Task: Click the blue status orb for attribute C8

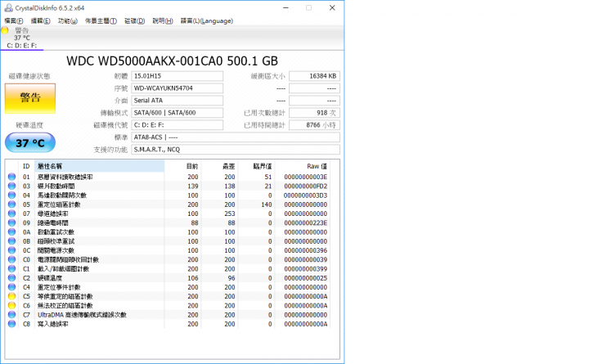Action: 12,324
